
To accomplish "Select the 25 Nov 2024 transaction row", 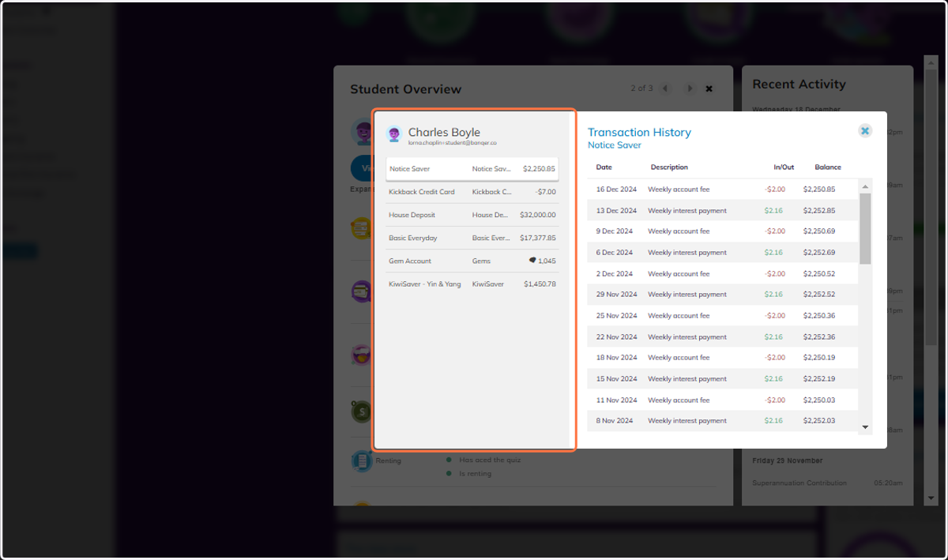I will [x=723, y=316].
